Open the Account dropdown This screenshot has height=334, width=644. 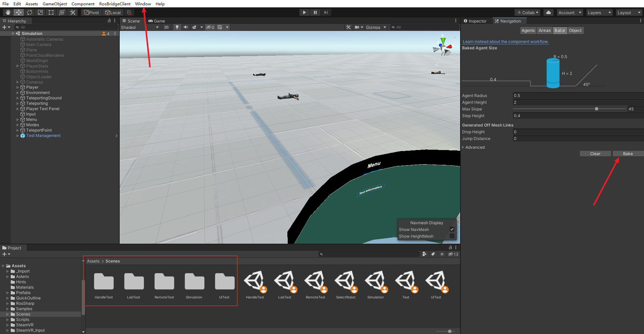[570, 12]
